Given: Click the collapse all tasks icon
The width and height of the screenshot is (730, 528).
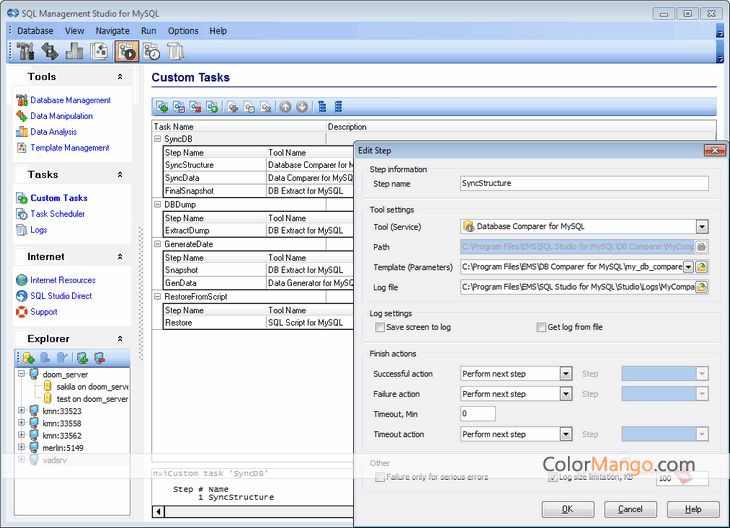Looking at the screenshot, I should [x=338, y=107].
